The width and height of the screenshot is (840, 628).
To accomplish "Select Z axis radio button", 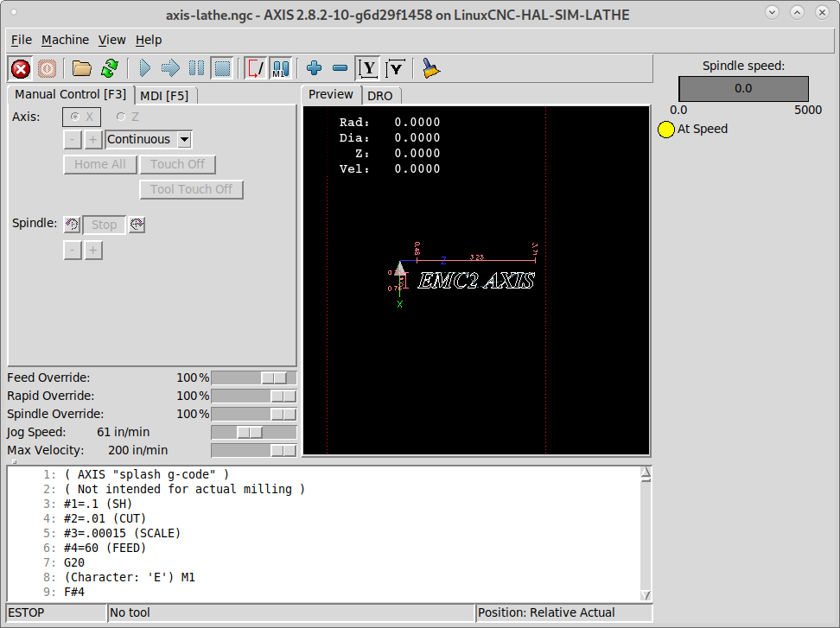I will pyautogui.click(x=128, y=117).
